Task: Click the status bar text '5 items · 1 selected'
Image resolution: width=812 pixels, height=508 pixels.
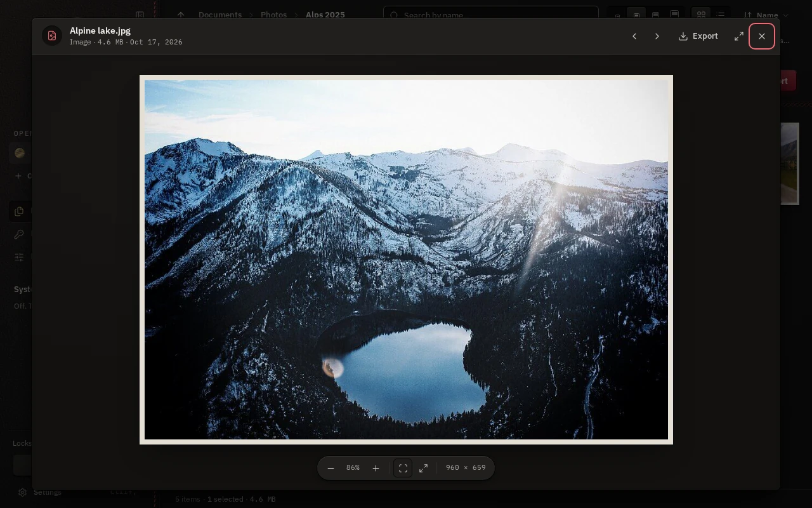Action: pos(209,499)
